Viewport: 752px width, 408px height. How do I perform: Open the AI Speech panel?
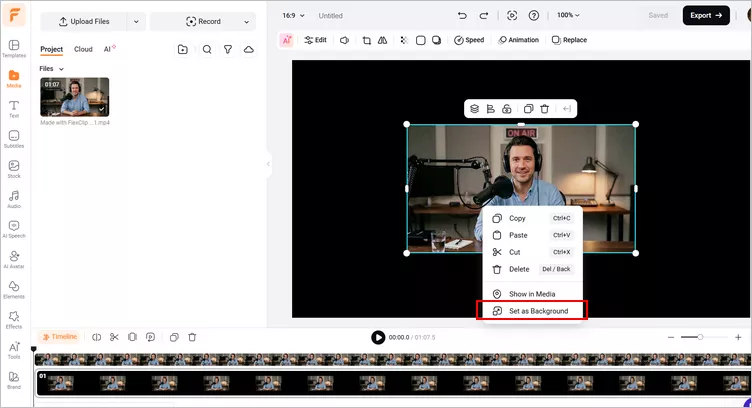14,229
